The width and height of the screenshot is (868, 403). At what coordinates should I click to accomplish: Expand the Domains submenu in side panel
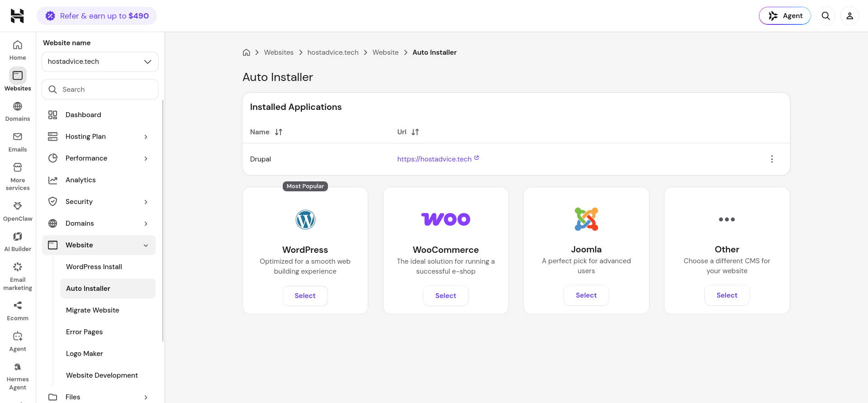146,223
